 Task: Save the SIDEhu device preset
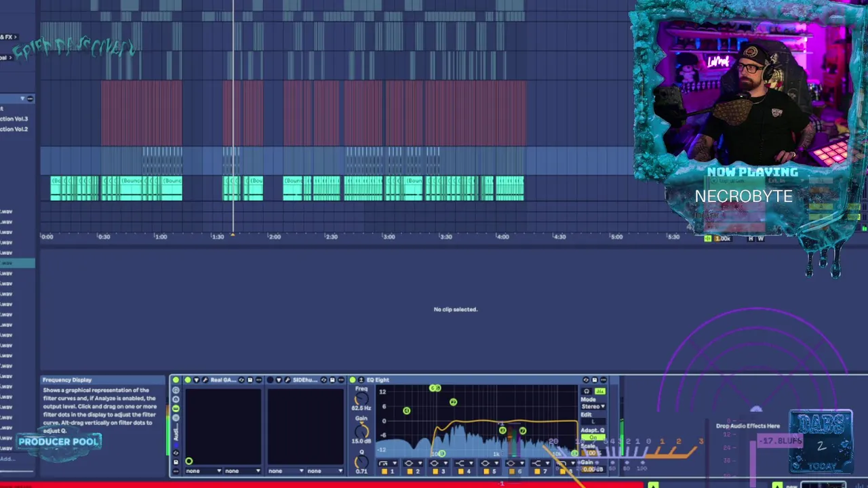tap(332, 380)
